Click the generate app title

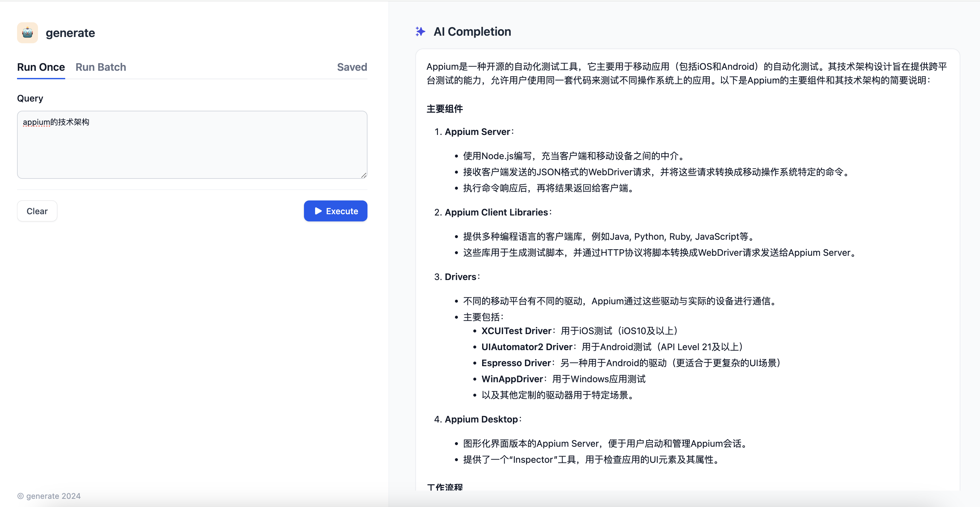point(70,33)
